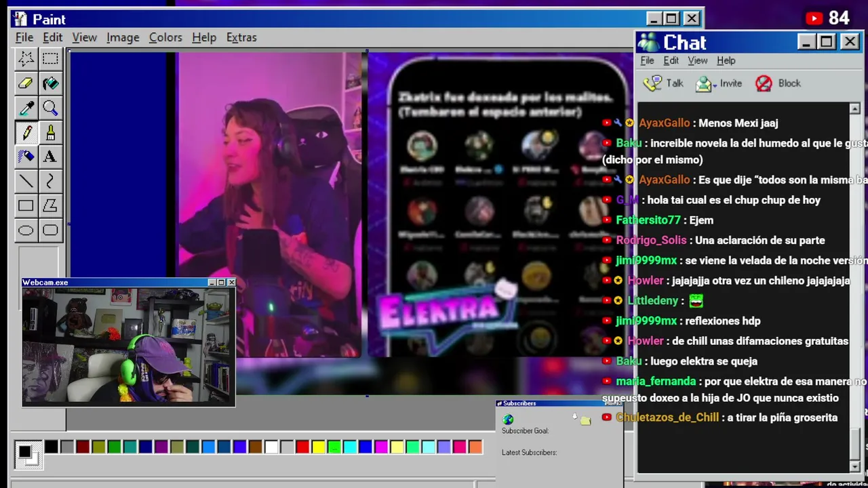Click the Invite icon in Chat toolbar
Viewport: 868px width, 488px height.
704,84
